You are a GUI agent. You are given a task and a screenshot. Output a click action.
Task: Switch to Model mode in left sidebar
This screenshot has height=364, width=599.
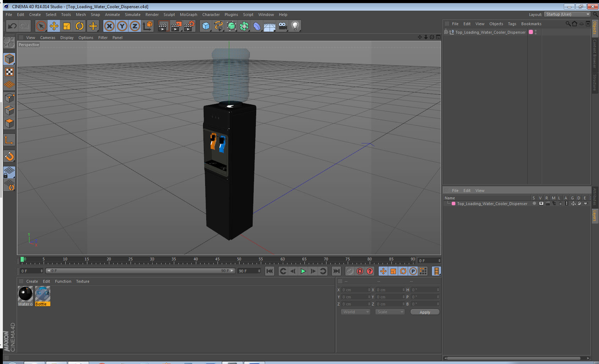click(x=9, y=59)
